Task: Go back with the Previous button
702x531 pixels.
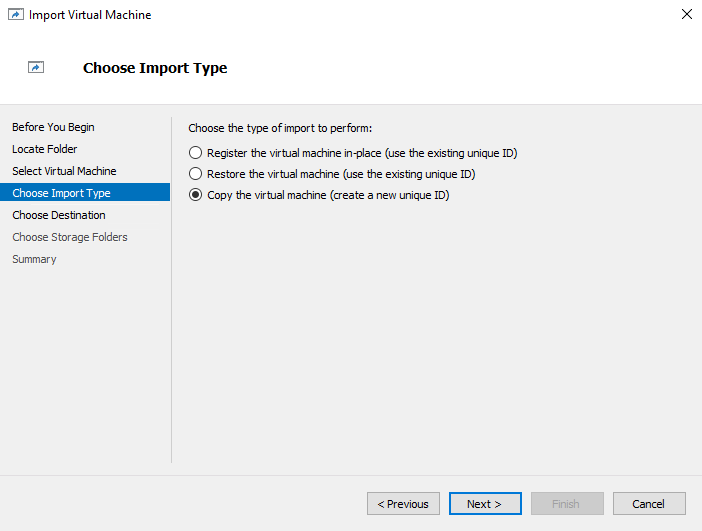Action: click(x=403, y=504)
